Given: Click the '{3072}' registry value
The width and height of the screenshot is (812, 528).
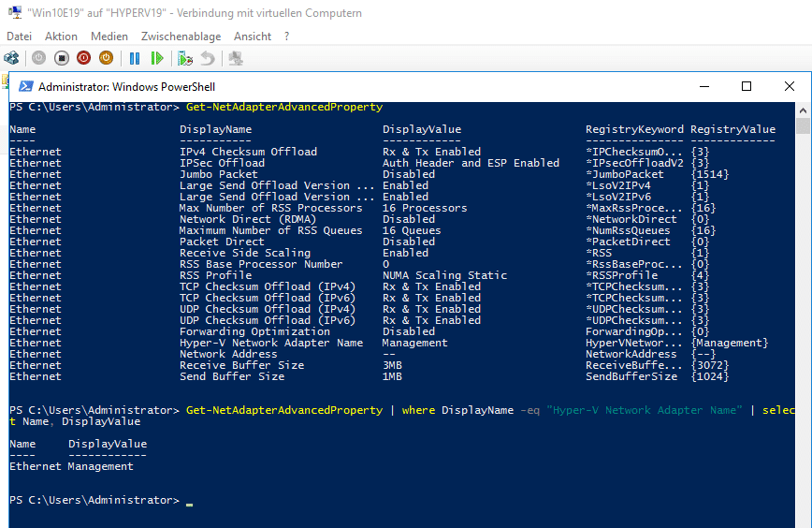Looking at the screenshot, I should coord(710,365).
